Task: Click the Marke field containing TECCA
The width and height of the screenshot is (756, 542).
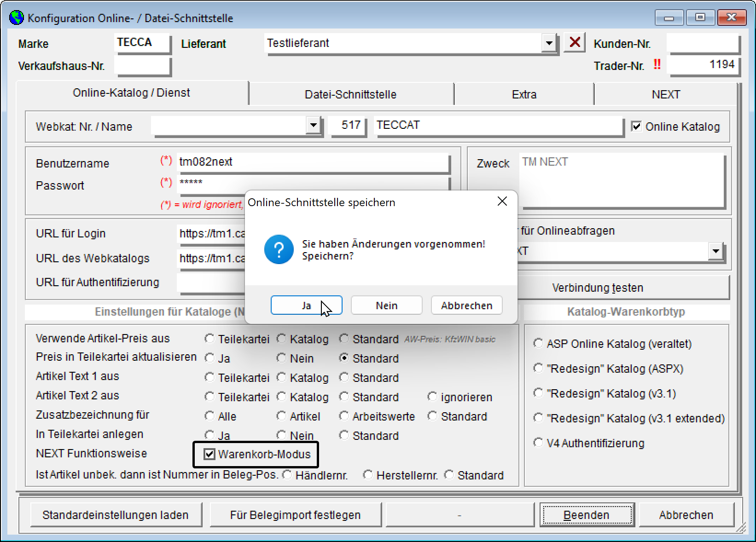Action: tap(142, 42)
